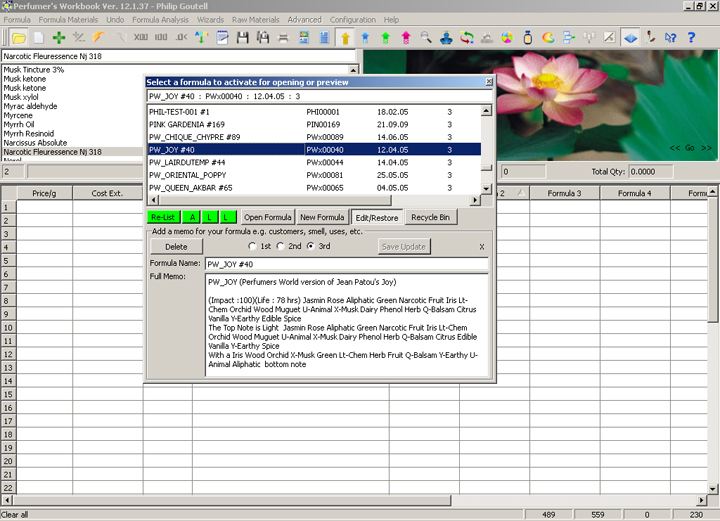The width and height of the screenshot is (720, 521).
Task: Click the plus/minus adjust toolbar icon
Action: [x=79, y=38]
